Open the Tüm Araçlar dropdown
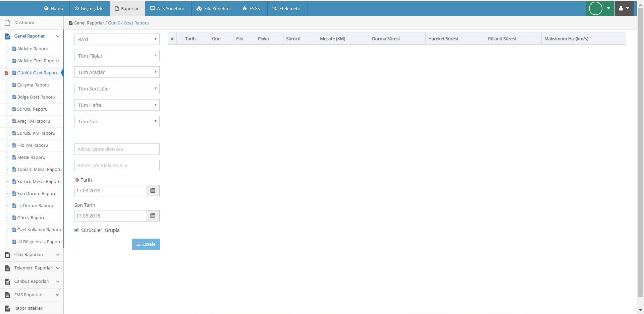Screen dimensions: 644x314 pos(117,72)
